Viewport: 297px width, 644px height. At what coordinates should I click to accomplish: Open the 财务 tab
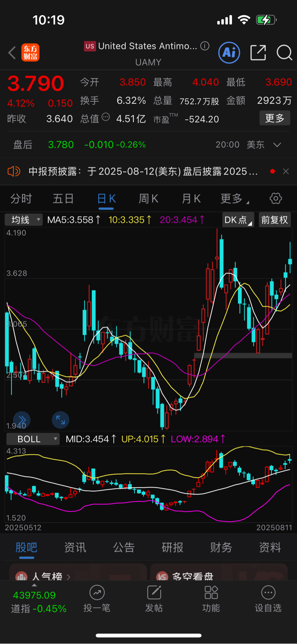point(221,547)
